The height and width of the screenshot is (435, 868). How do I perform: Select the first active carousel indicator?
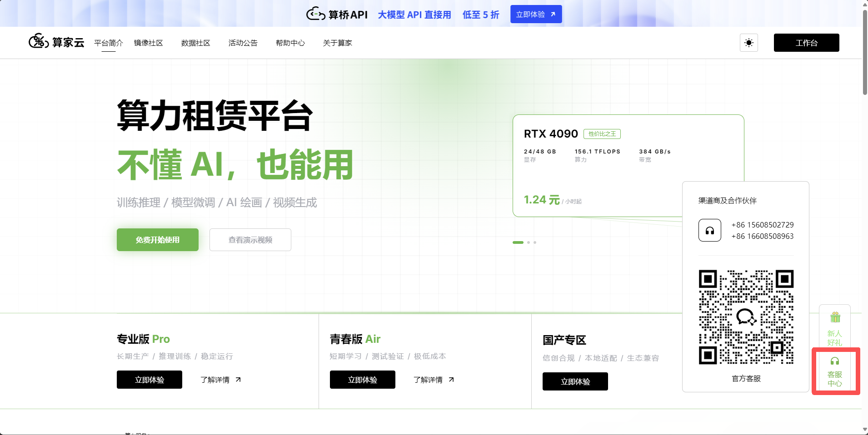click(x=518, y=242)
